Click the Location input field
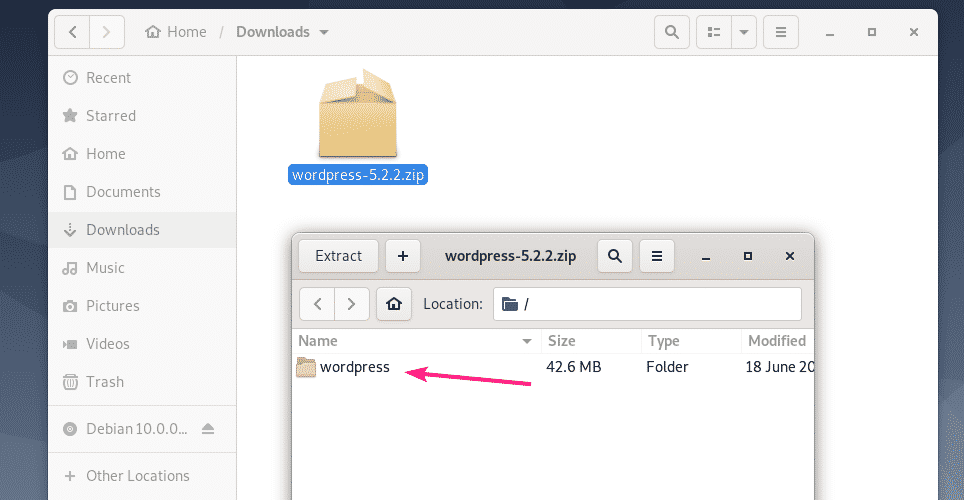The image size is (964, 500). 647,304
